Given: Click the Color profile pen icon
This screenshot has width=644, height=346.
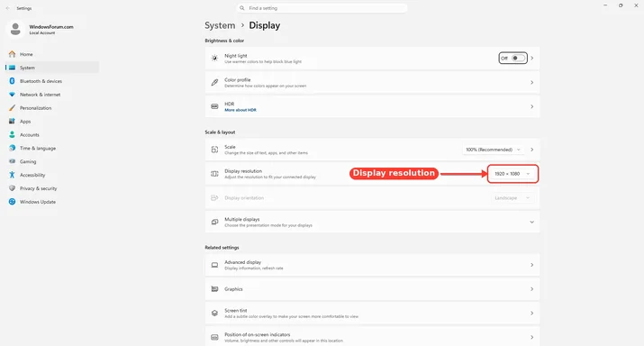Looking at the screenshot, I should tap(214, 82).
